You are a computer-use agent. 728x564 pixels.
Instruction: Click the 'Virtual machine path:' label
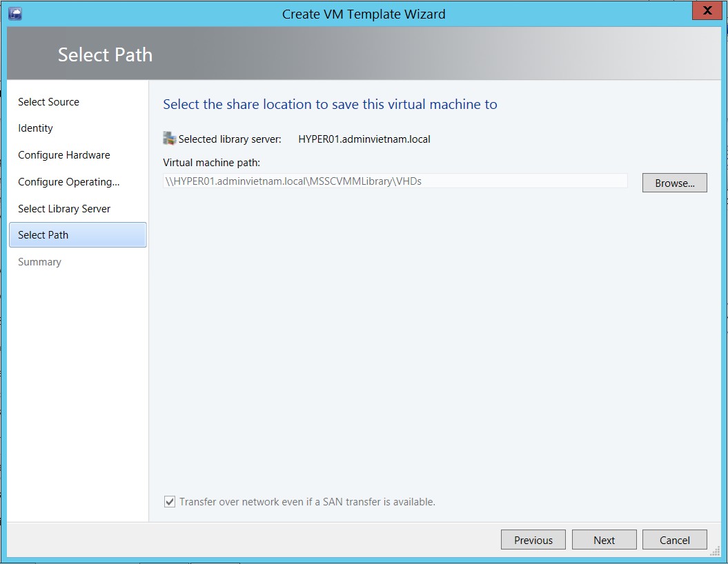[211, 163]
